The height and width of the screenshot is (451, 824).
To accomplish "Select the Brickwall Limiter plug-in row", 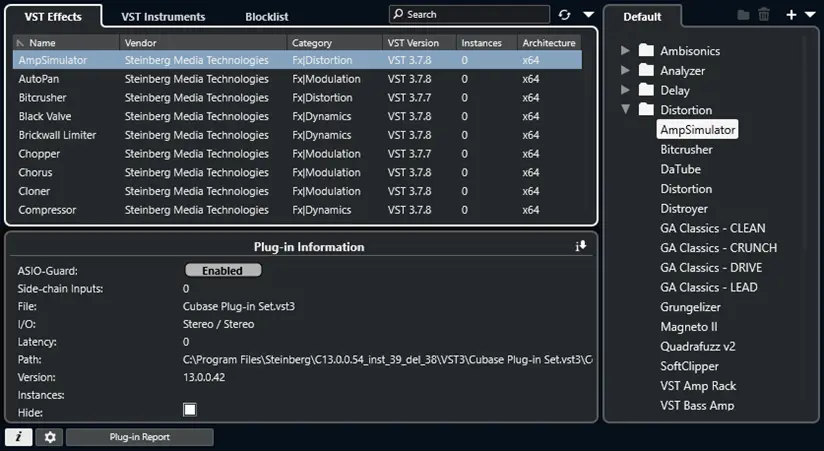I will [297, 135].
